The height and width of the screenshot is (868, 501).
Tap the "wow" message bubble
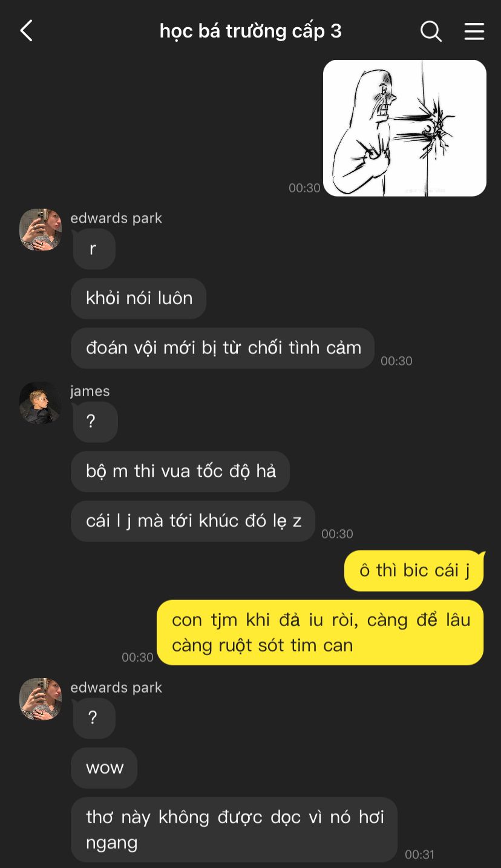pos(104,768)
